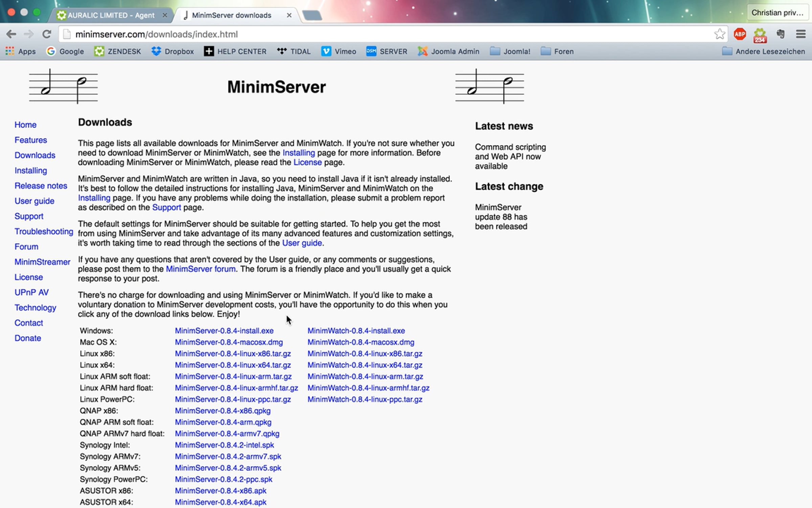Bookmark page with star icon
Image resolution: width=812 pixels, height=508 pixels.
click(719, 34)
